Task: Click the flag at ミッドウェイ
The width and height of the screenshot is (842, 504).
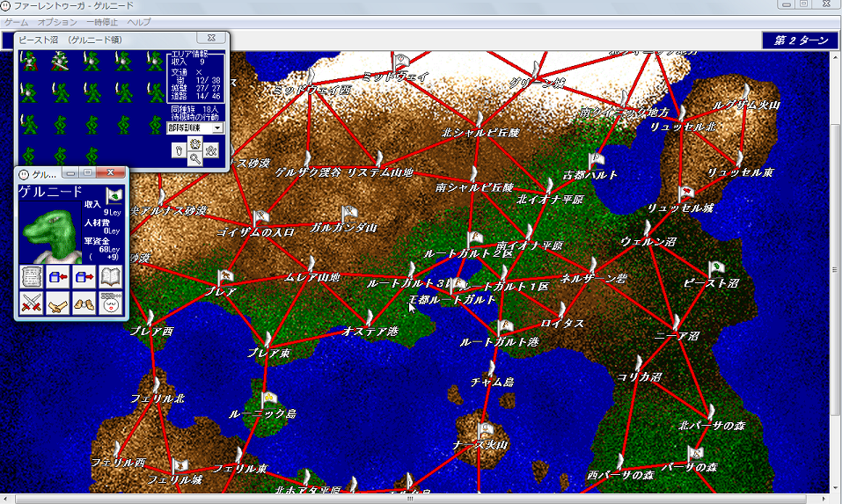Action: [x=400, y=62]
